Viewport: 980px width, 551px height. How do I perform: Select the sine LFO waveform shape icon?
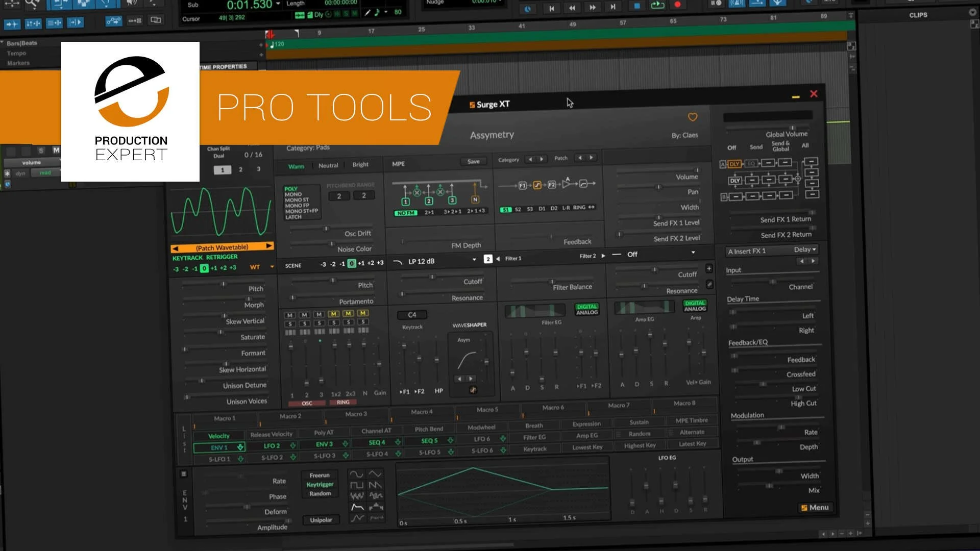click(x=356, y=474)
